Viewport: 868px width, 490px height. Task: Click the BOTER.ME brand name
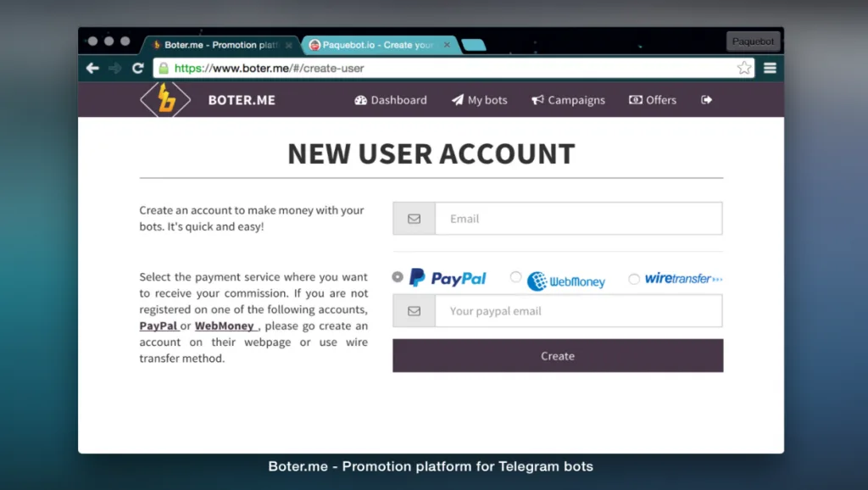pyautogui.click(x=242, y=100)
